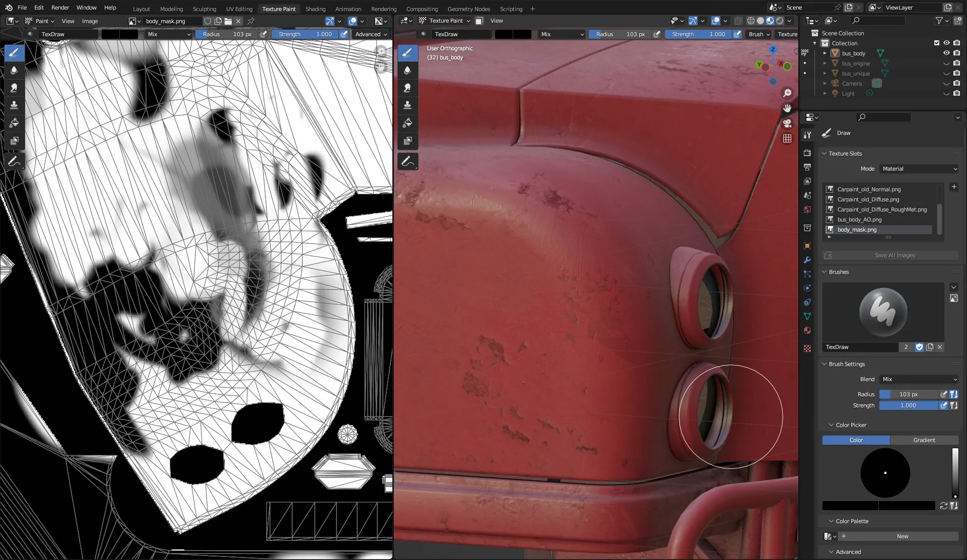Select the Annotate tool in 3D viewport
967x560 pixels.
tap(407, 162)
